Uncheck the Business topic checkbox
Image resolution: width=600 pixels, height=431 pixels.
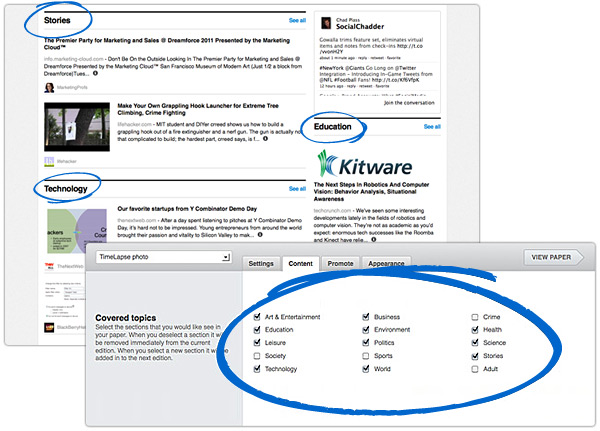[x=366, y=317]
